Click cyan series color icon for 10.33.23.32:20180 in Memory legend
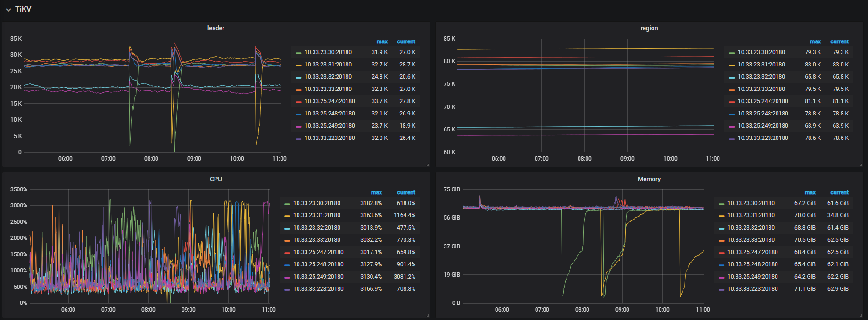This screenshot has height=320, width=868. click(721, 228)
